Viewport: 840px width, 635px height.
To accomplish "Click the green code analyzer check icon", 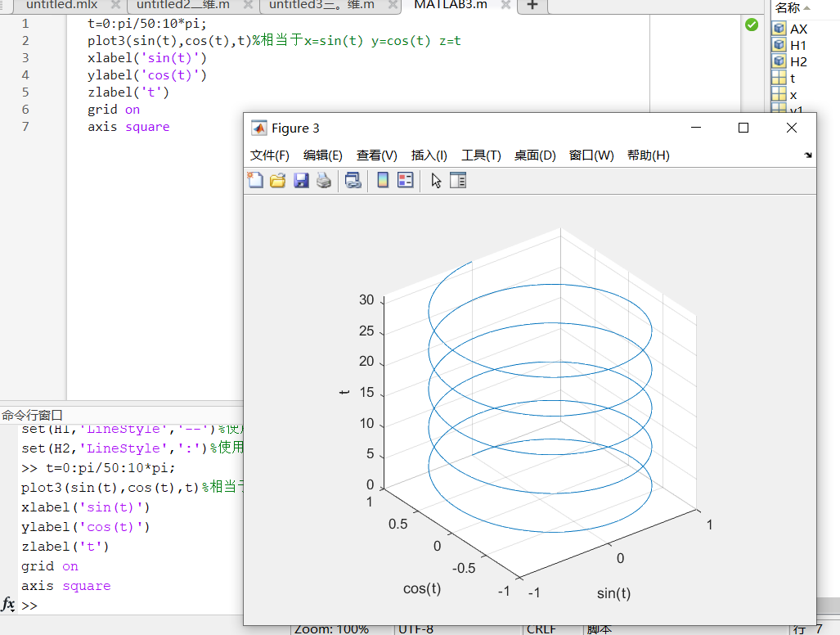I will click(752, 25).
